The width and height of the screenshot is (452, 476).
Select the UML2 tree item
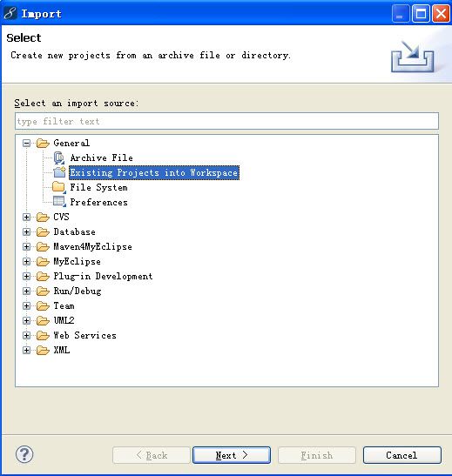[x=64, y=320]
